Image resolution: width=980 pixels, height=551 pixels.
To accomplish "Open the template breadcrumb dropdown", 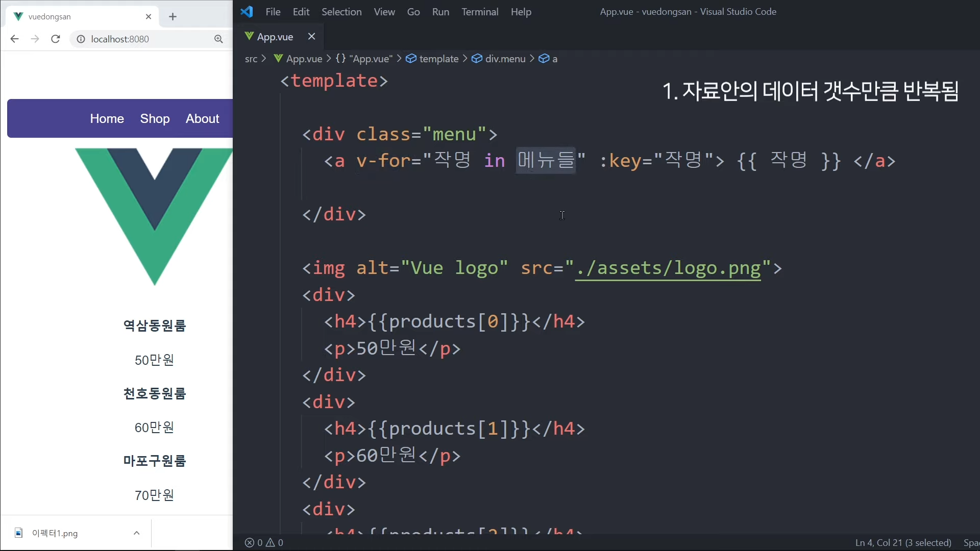I will [x=438, y=59].
